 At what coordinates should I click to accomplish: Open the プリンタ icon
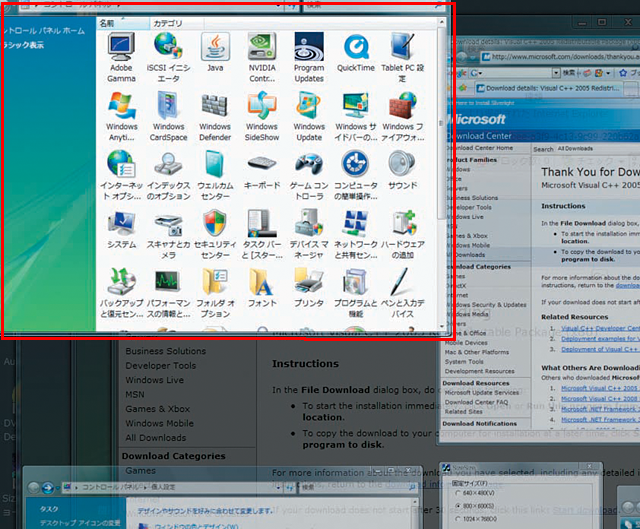pos(309,288)
